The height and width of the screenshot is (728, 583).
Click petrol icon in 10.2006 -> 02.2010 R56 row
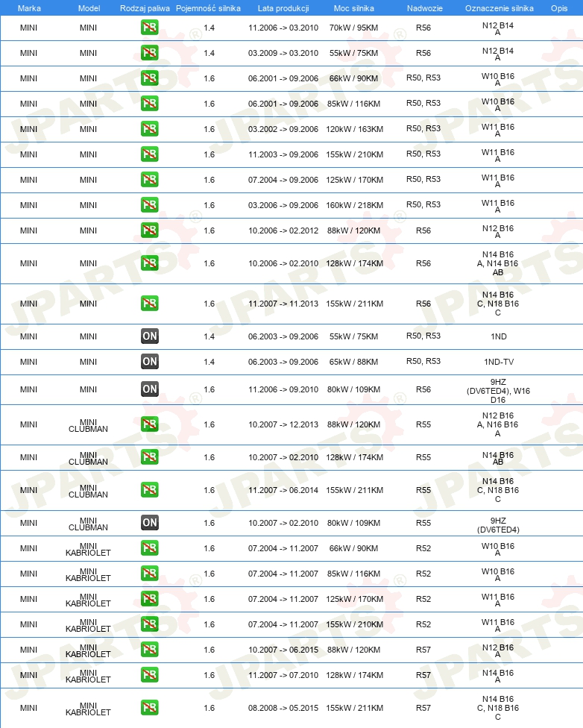click(x=149, y=263)
